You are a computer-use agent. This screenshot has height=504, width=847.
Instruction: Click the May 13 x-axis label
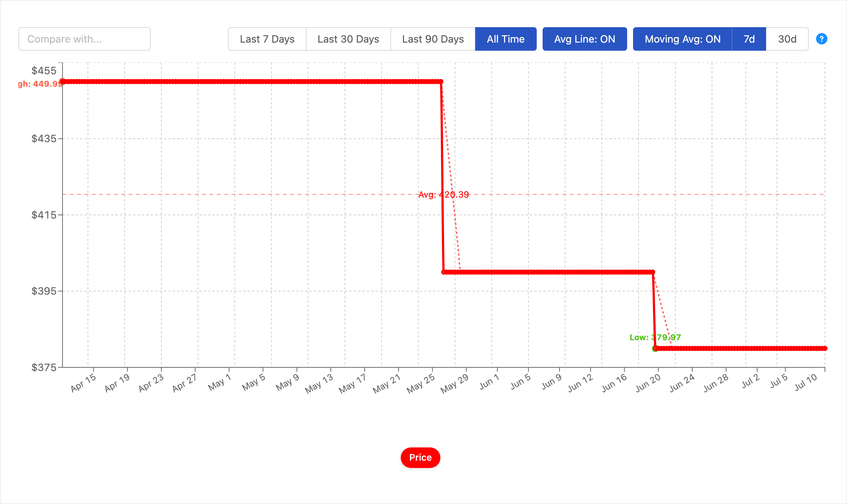(x=319, y=384)
